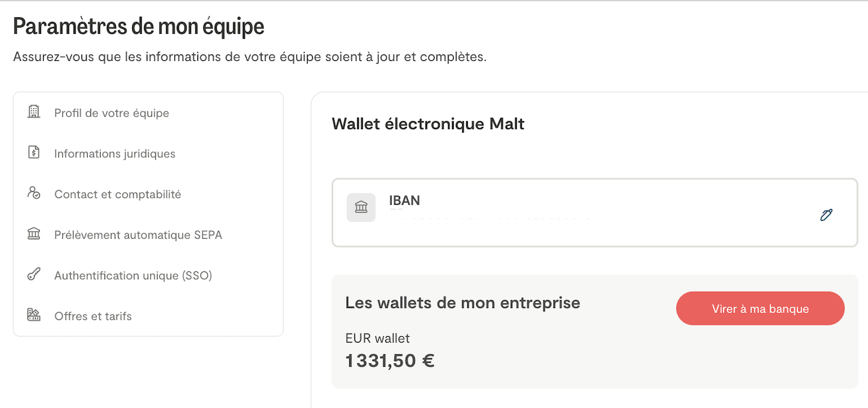The width and height of the screenshot is (868, 408).
Task: Click the IBAN label in the bank card
Action: (405, 201)
